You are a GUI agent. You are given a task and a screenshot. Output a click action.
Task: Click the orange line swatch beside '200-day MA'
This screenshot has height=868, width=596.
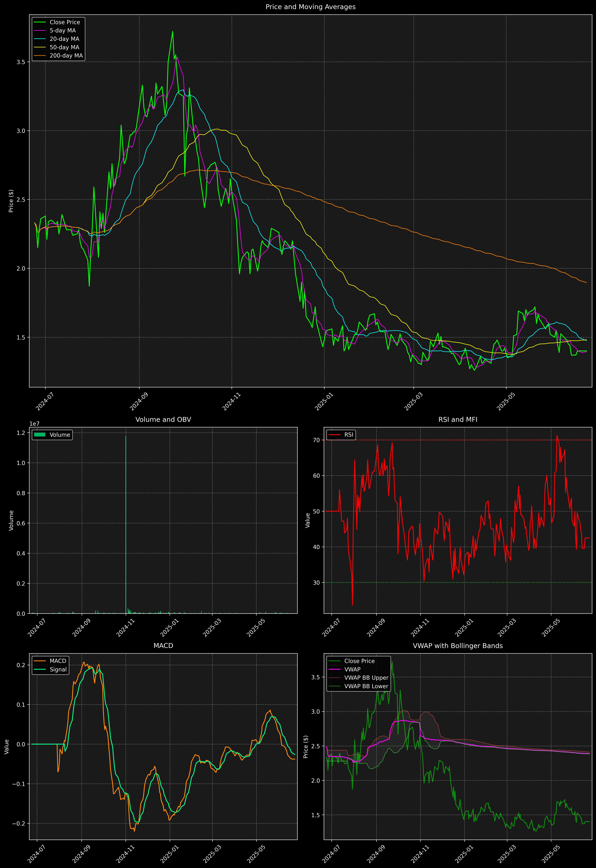point(40,56)
